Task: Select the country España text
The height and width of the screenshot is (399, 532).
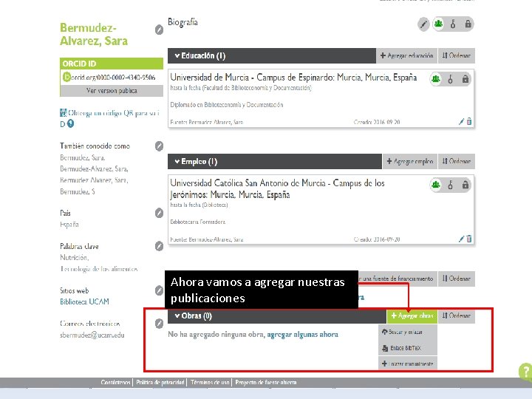Action: tap(69, 225)
